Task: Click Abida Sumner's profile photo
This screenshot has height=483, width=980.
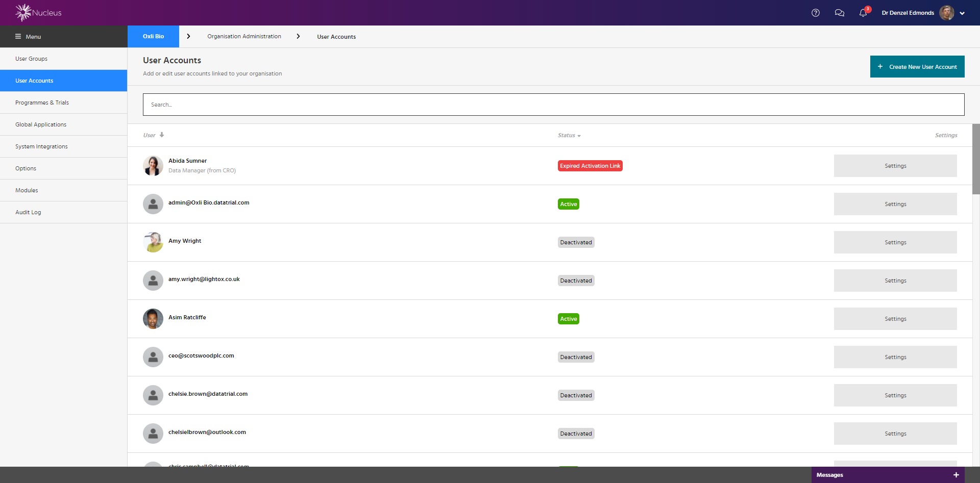Action: (153, 166)
